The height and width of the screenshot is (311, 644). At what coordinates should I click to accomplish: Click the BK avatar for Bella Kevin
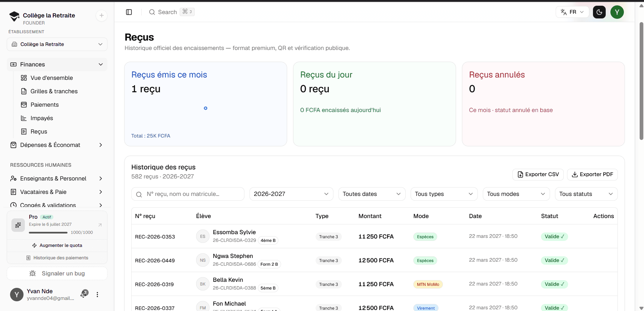click(x=203, y=284)
